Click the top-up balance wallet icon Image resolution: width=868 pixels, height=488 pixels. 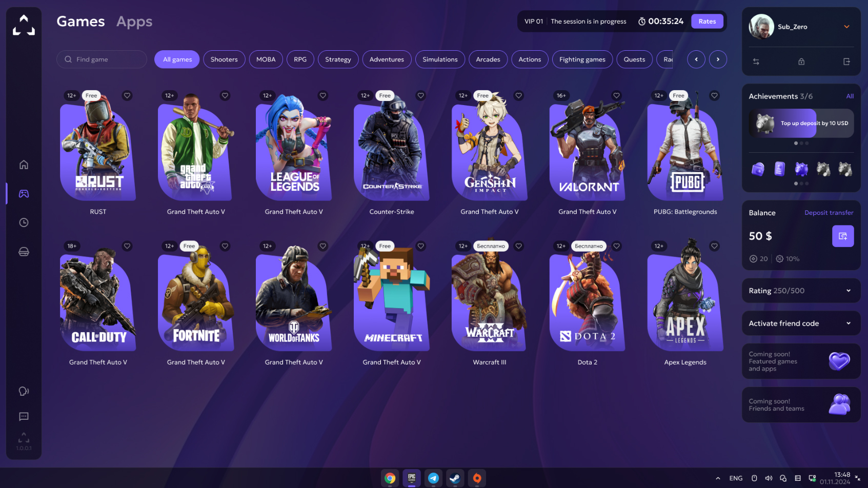point(842,236)
